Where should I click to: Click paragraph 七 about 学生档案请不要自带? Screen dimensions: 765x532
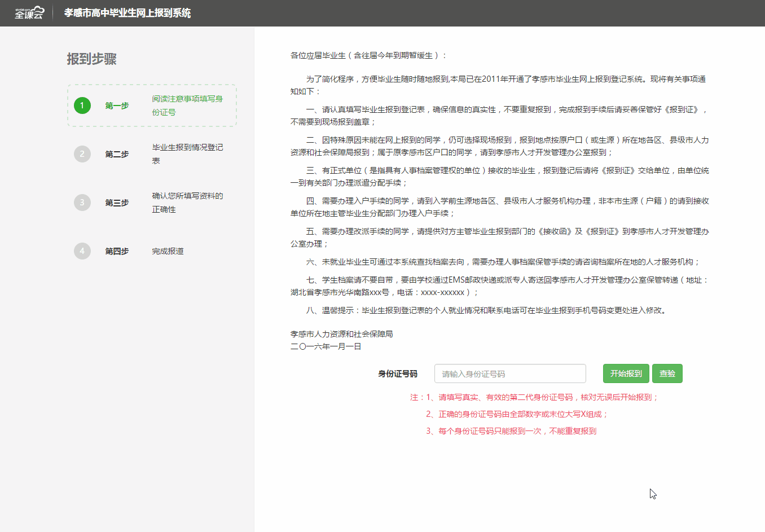[x=500, y=286]
